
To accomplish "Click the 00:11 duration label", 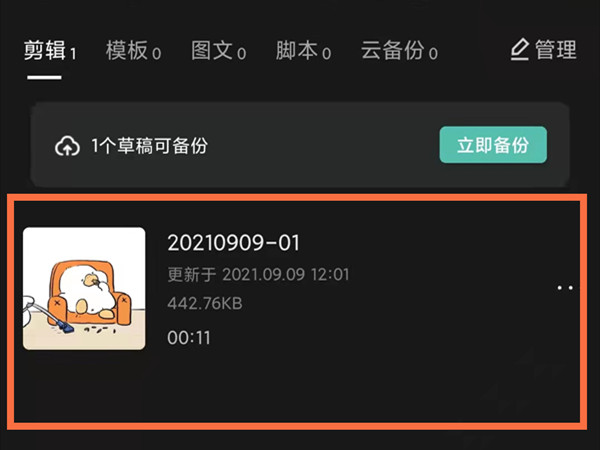I will click(189, 338).
